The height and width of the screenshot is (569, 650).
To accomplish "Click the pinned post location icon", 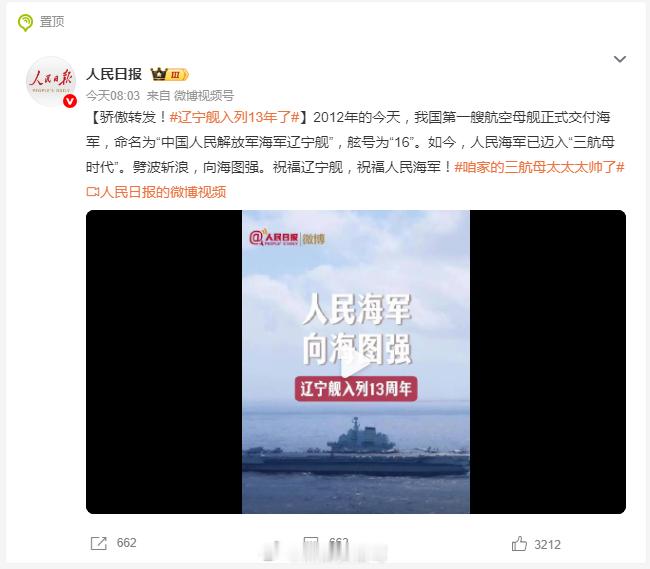I will (25, 22).
